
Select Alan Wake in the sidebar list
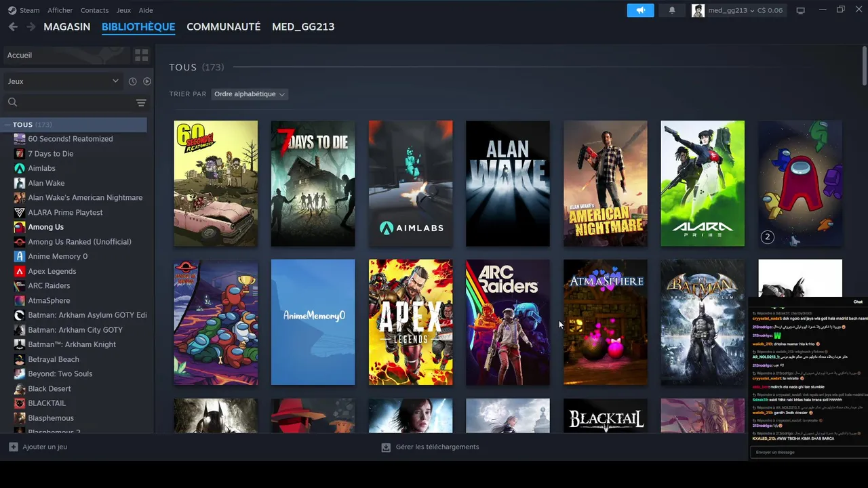click(46, 183)
